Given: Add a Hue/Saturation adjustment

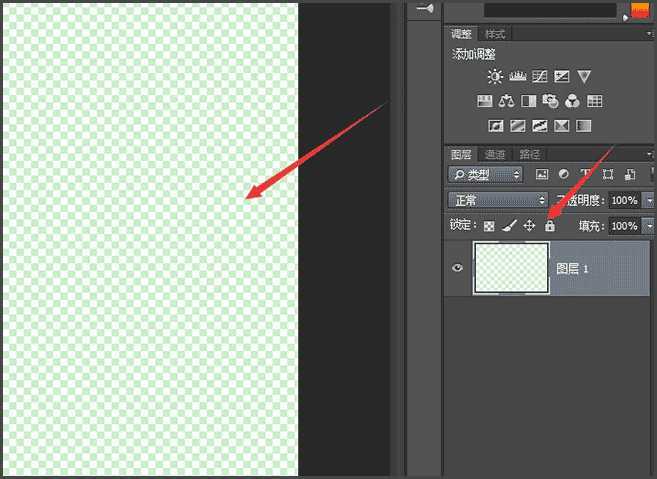Looking at the screenshot, I should coord(485,101).
